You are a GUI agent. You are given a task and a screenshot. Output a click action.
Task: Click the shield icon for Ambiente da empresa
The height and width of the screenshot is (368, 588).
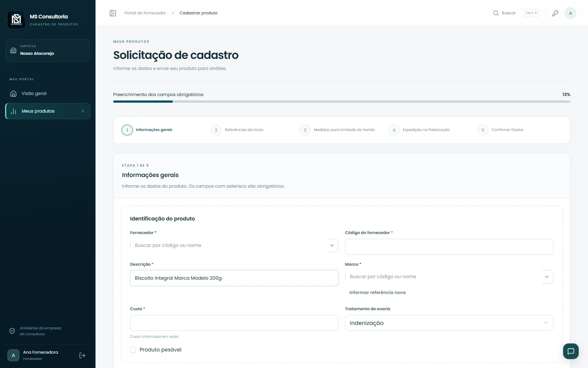click(12, 331)
